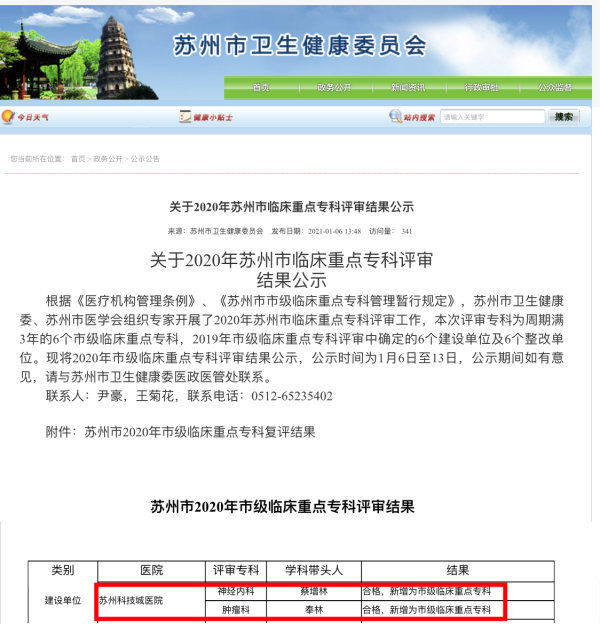
Task: Click the 苏州市卫生健康委员会 banner title
Action: [300, 45]
